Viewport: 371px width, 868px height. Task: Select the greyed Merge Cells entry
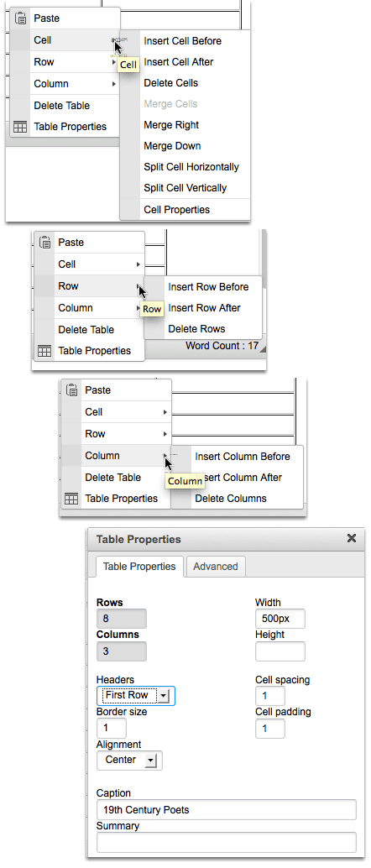[x=170, y=104]
